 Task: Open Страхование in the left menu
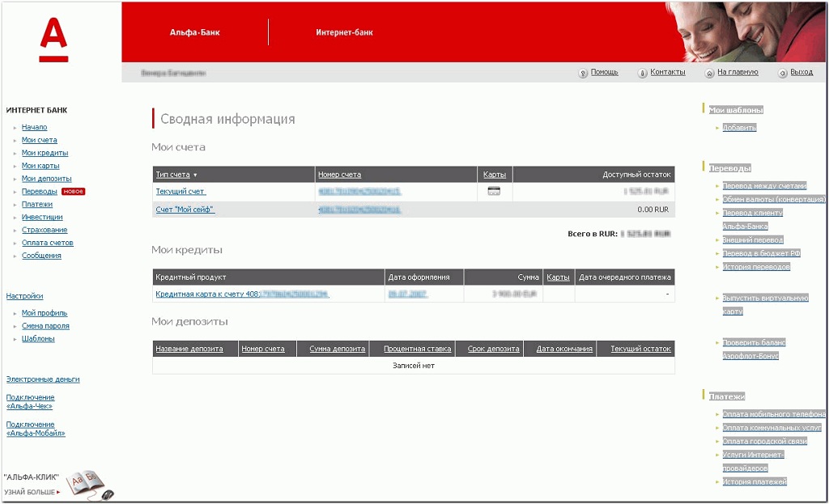click(45, 230)
